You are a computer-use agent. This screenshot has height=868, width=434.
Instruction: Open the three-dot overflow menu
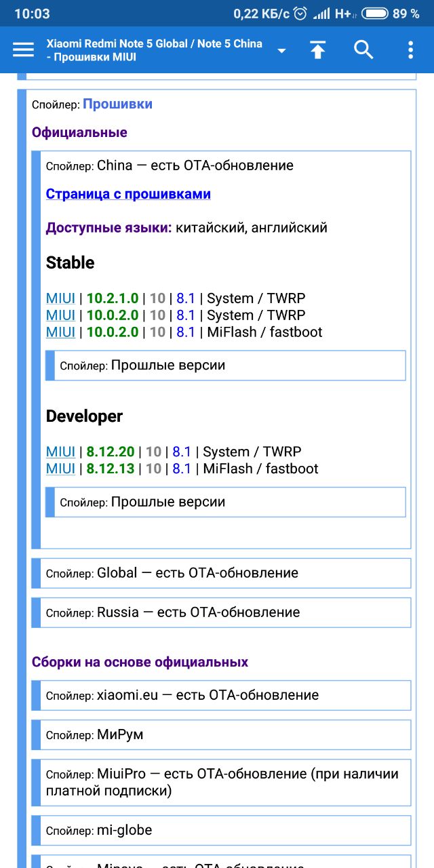pyautogui.click(x=410, y=50)
